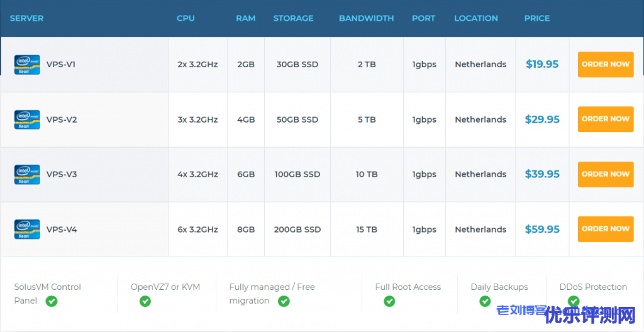Order the VPS-V3 server
Screen dimensions: 644x332
[x=605, y=174]
